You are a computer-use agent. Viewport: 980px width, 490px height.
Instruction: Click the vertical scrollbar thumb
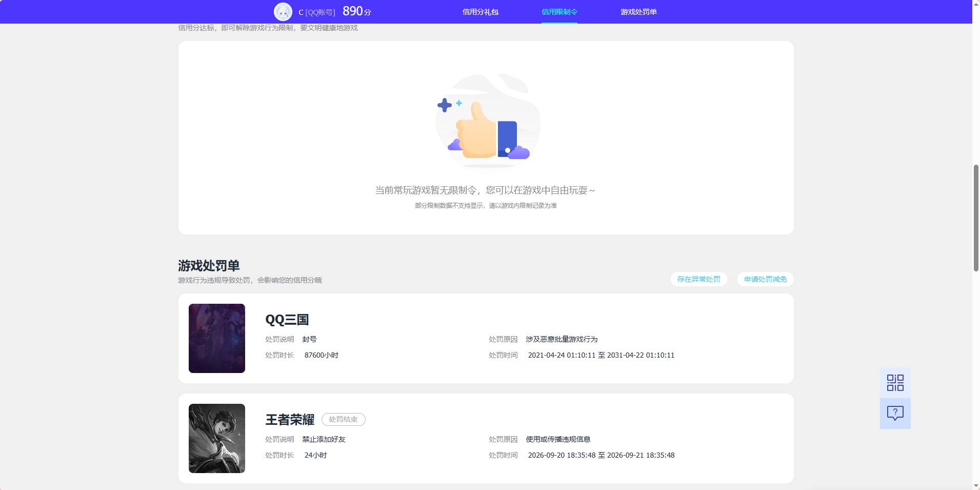[x=976, y=218]
